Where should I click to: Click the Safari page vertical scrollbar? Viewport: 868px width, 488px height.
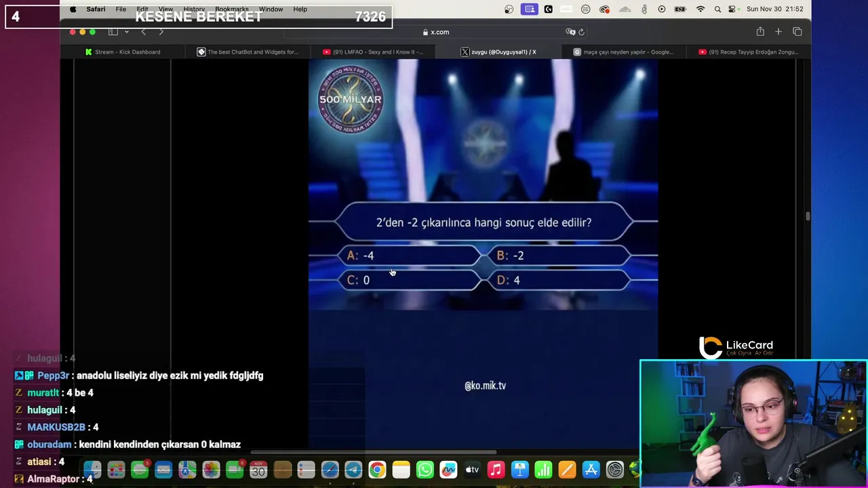(807, 216)
